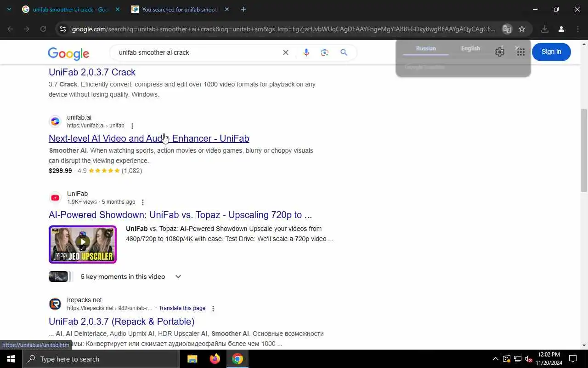588x368 pixels.
Task: Select Russian in translate popup
Action: coord(426,48)
